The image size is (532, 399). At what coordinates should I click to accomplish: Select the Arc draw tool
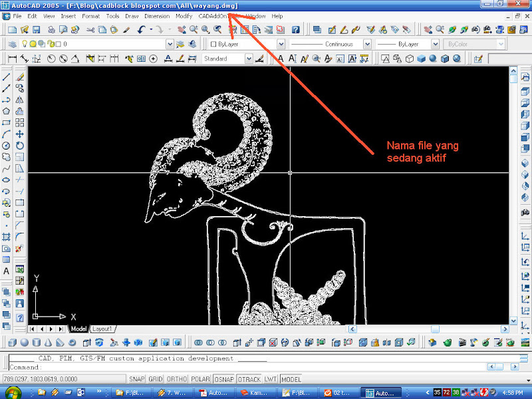6,134
